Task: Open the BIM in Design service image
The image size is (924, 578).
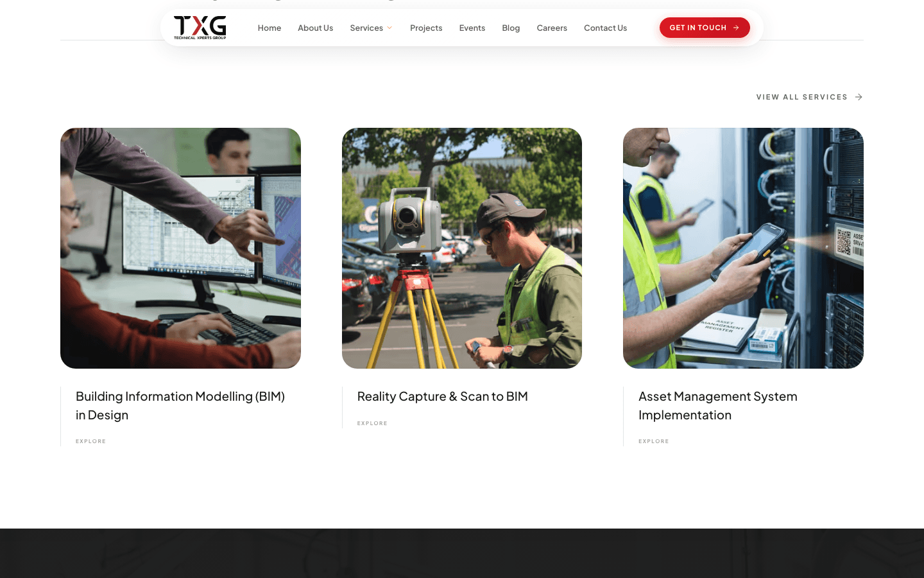Action: click(x=180, y=248)
